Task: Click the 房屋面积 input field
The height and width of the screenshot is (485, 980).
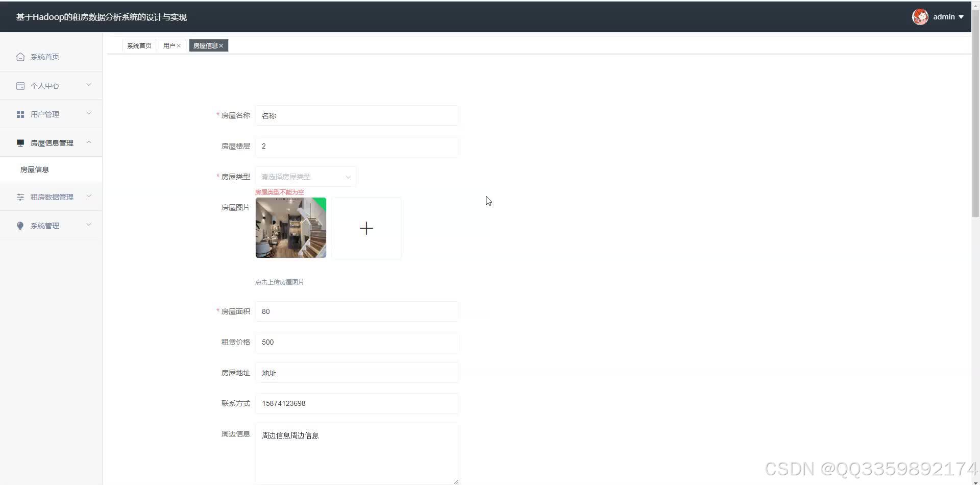Action: point(357,311)
